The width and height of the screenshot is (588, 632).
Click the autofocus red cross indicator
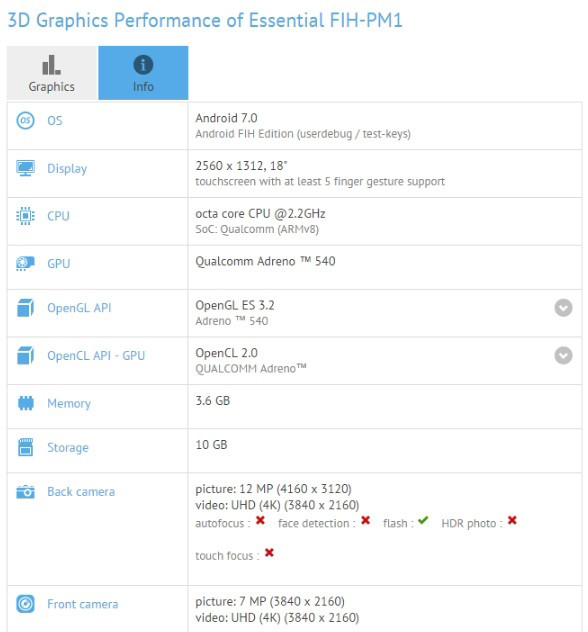(x=260, y=520)
